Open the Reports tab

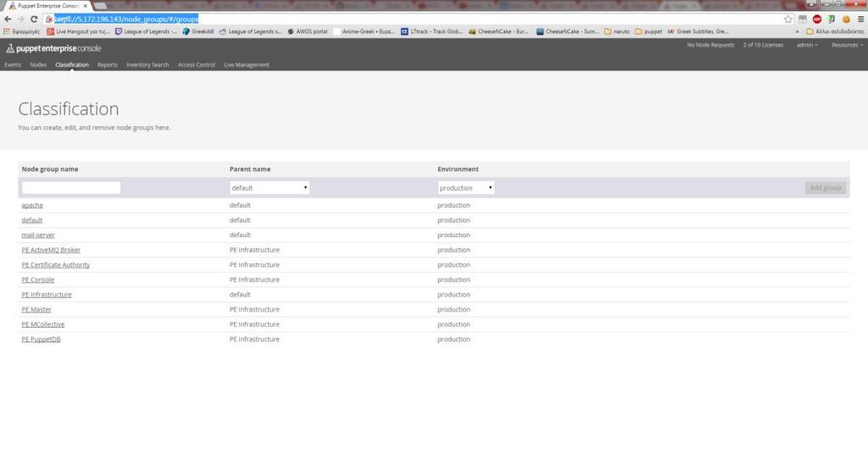108,64
